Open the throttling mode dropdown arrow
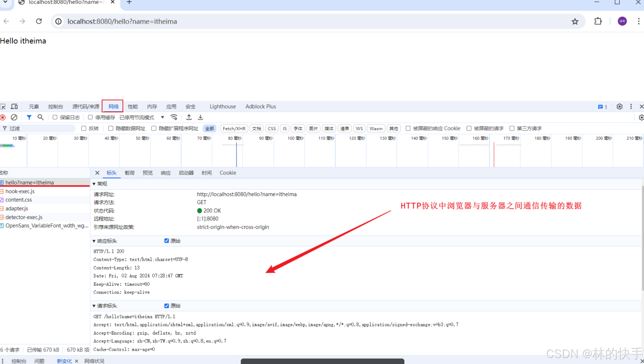The image size is (644, 364). coord(162,117)
